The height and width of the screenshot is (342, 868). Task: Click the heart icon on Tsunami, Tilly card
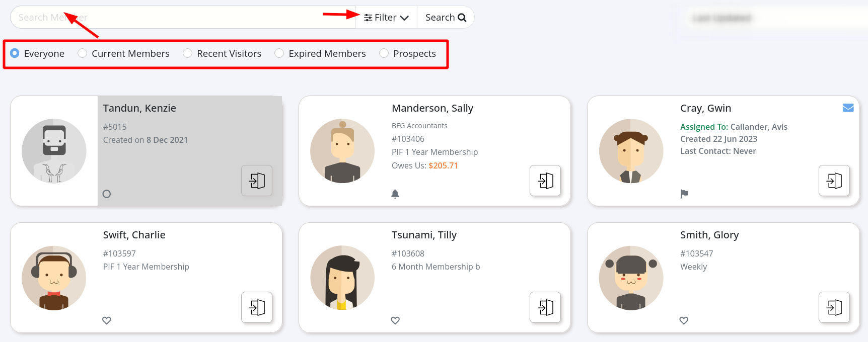(395, 320)
